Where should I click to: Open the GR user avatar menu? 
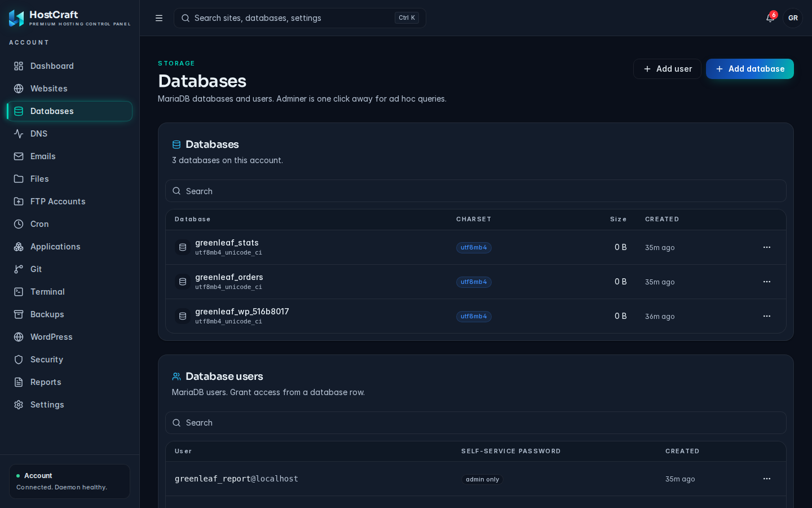point(793,18)
